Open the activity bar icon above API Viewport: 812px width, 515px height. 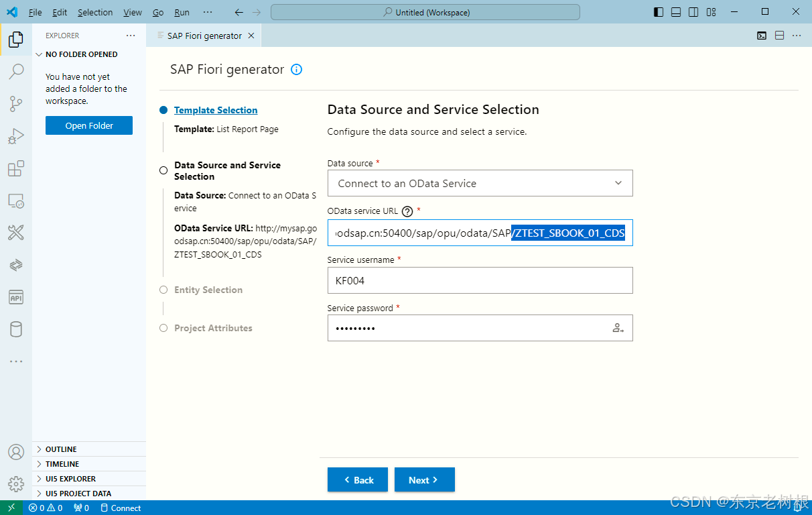coord(16,265)
